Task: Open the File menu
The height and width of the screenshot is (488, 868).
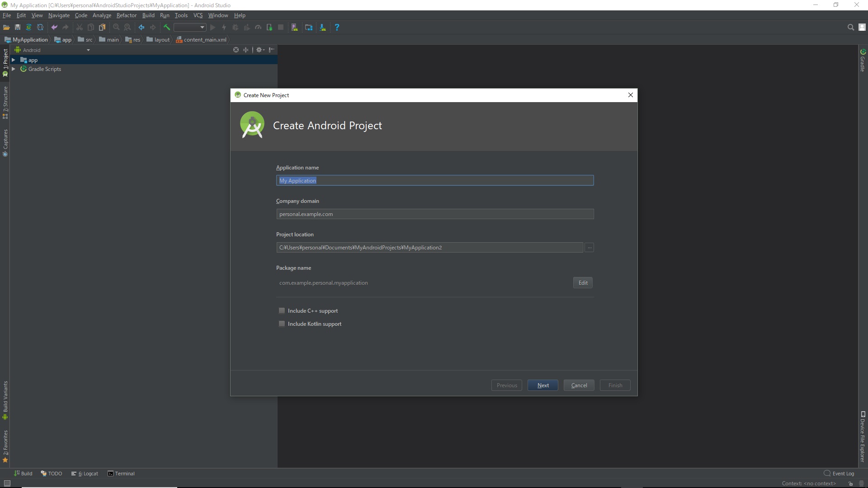Action: coord(7,15)
